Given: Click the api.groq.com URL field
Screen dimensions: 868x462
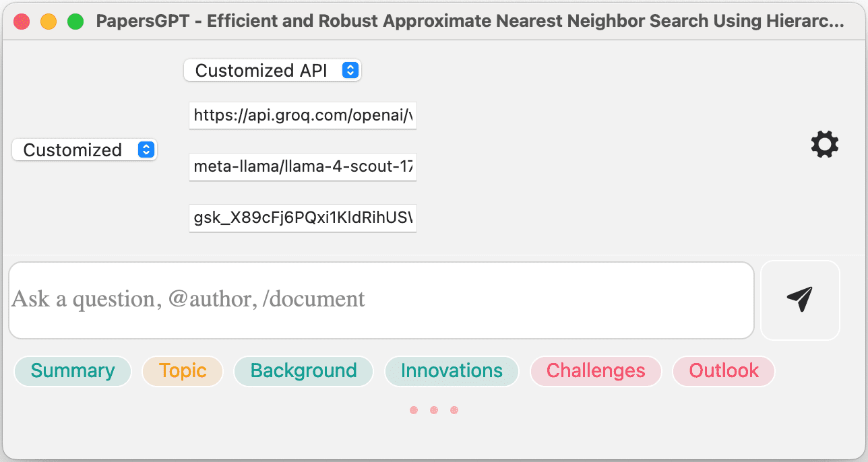Looking at the screenshot, I should tap(303, 116).
